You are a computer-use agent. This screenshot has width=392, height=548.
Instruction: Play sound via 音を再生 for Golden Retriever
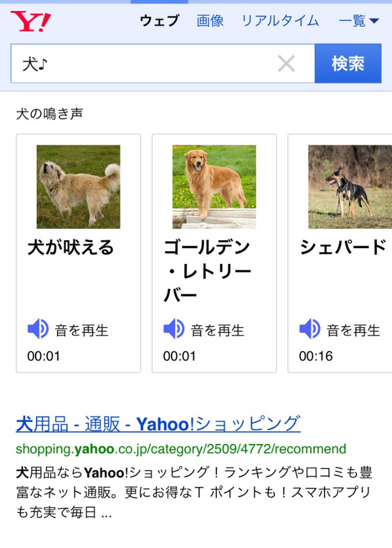[x=217, y=331]
